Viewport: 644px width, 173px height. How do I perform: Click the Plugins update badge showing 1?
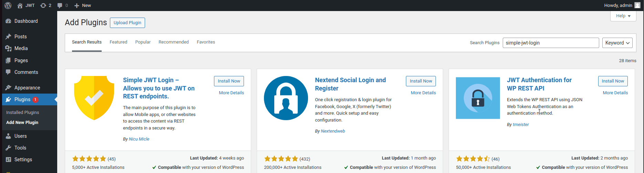pyautogui.click(x=35, y=99)
